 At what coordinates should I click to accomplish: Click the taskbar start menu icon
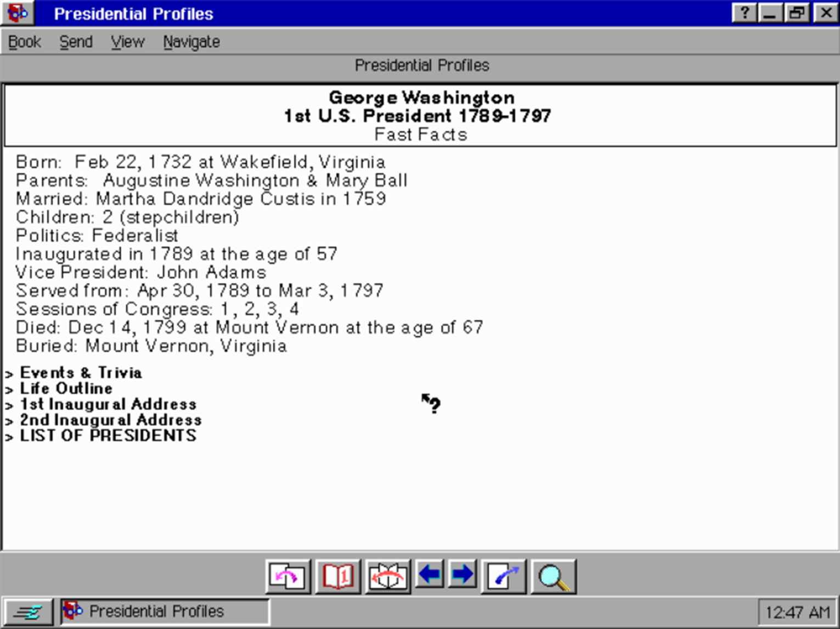pos(29,611)
